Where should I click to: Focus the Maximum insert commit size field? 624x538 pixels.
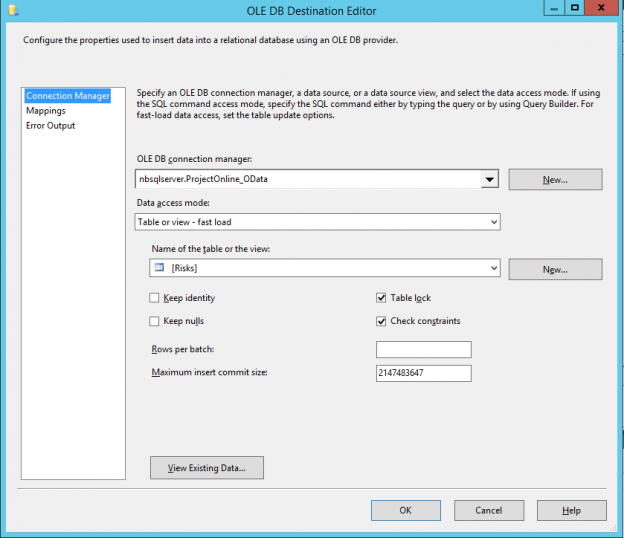[x=423, y=373]
